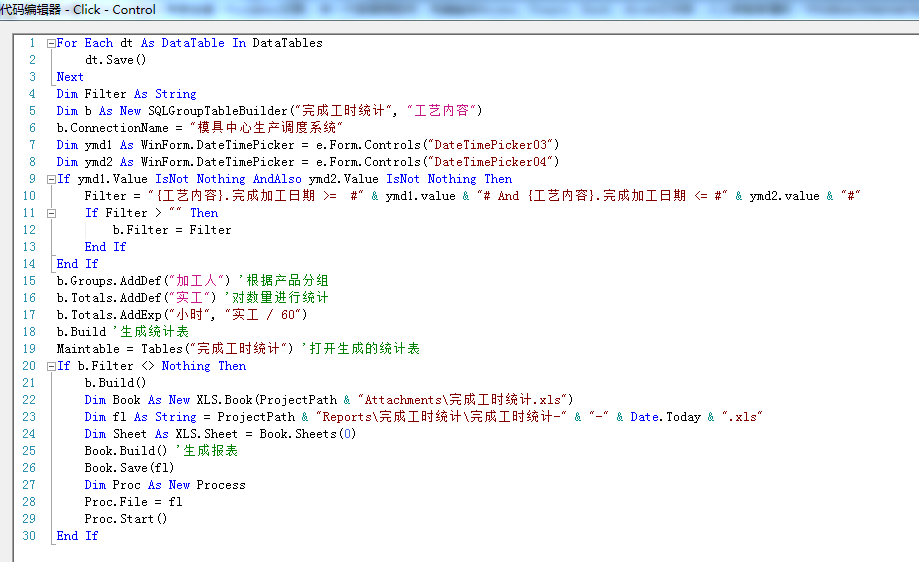Screen dimensions: 919x562
Task: Click comment '生成统计表' on line 18
Action: click(151, 332)
